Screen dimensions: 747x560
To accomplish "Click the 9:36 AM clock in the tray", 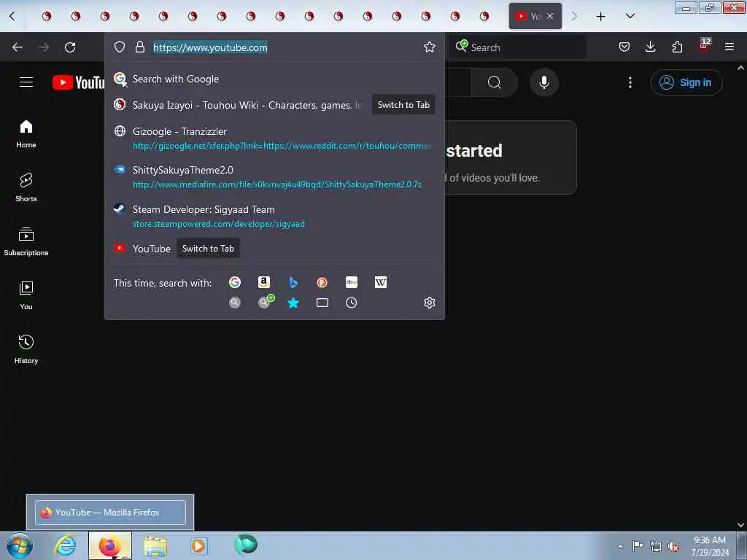I will pyautogui.click(x=710, y=540).
